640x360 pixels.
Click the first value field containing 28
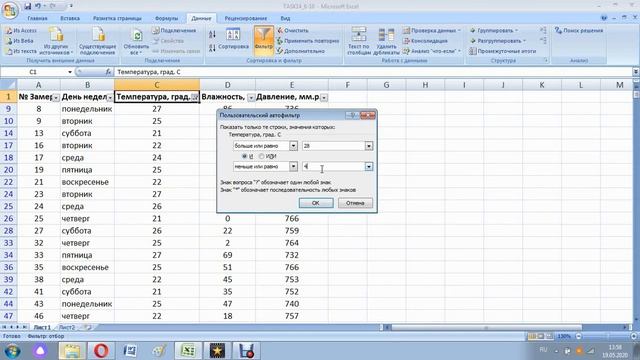click(x=333, y=146)
